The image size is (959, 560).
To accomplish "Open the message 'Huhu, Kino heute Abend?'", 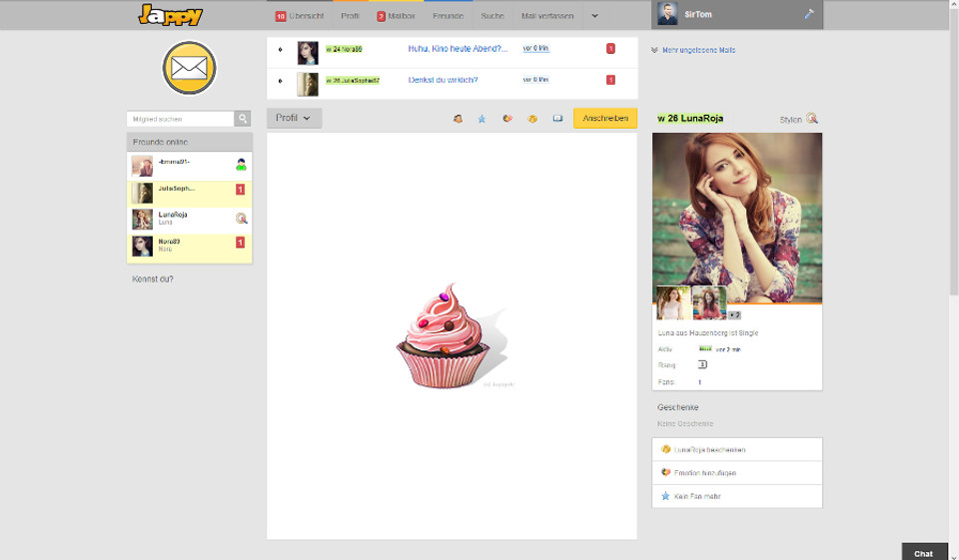I will [458, 48].
